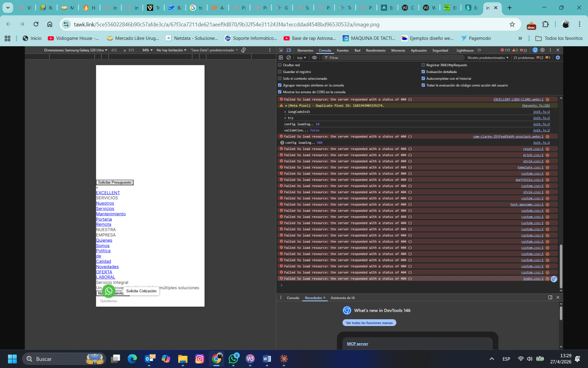Toggle the device toolbar icon
This screenshot has height=368, width=588.
(288, 50)
